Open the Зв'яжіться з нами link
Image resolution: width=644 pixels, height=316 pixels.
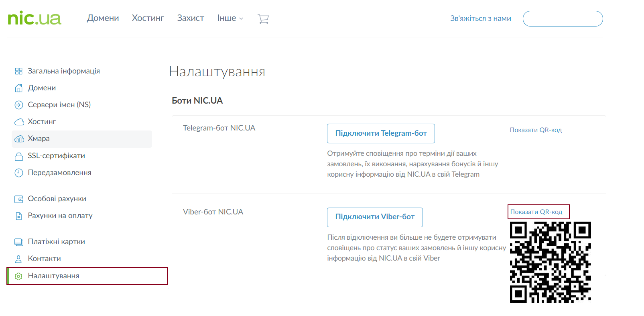pos(480,18)
